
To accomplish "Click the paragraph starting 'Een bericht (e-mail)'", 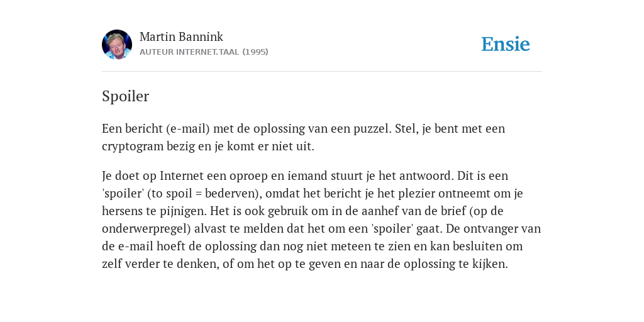I will pyautogui.click(x=304, y=137).
